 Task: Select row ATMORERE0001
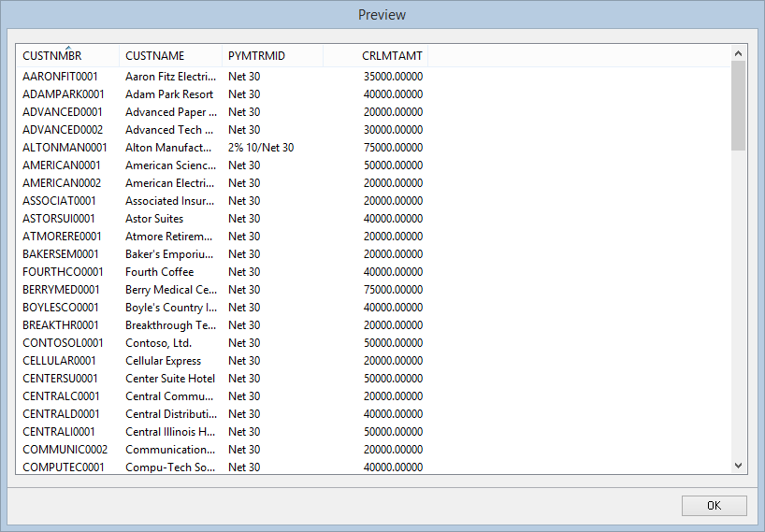(x=223, y=237)
